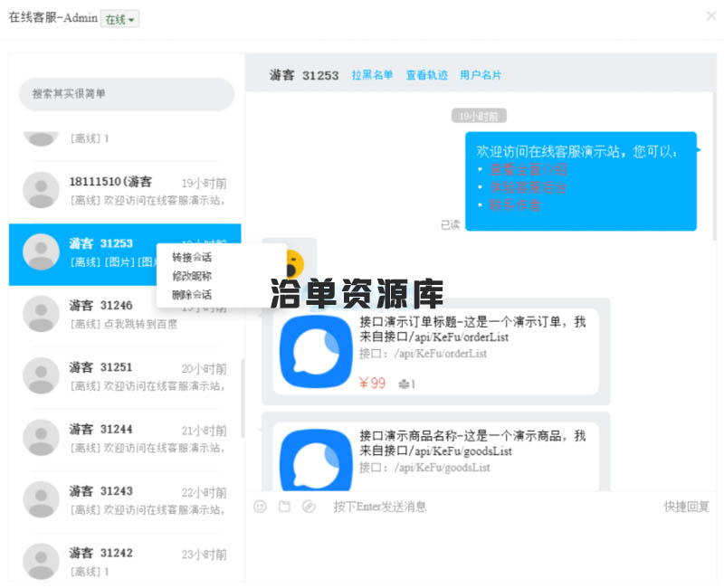The height and width of the screenshot is (588, 724).
Task: Click the 查看全面介绍 link in welcome message
Action: (x=529, y=170)
